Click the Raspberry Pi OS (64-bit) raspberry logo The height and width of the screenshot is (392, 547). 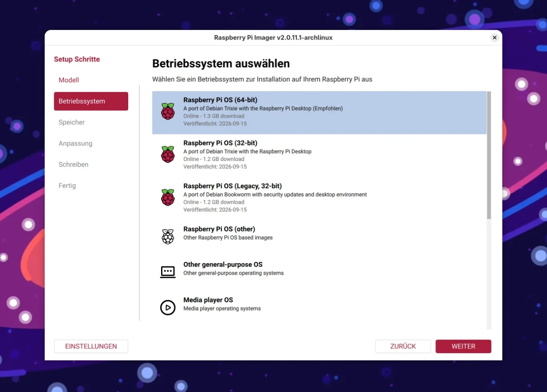(168, 112)
